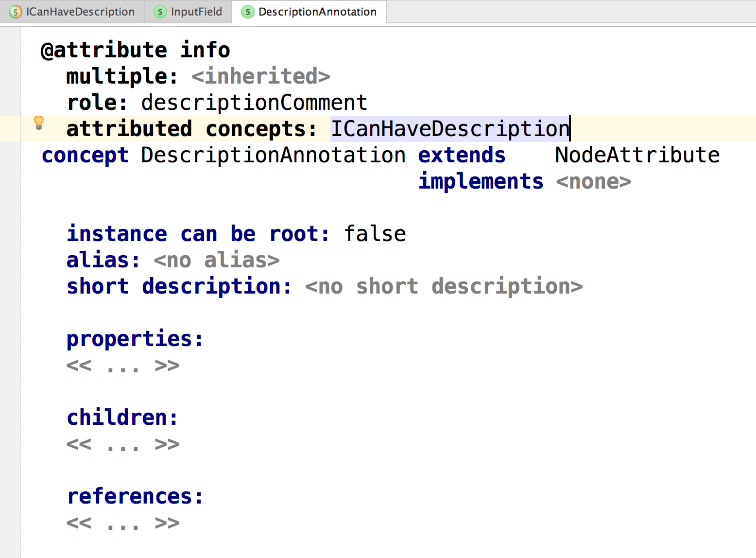Click the '@attribute info' header line
Image resolution: width=756 pixels, height=558 pixels.
[135, 49]
